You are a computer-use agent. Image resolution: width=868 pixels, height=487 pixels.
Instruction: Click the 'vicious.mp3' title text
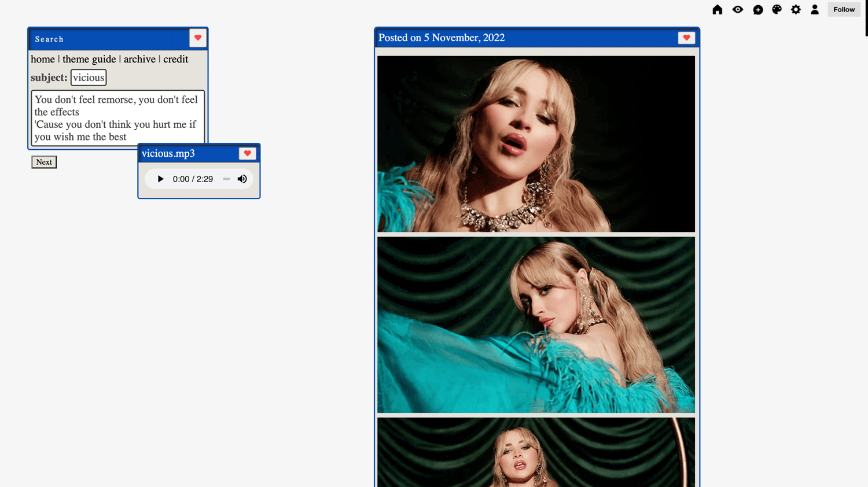tap(168, 153)
